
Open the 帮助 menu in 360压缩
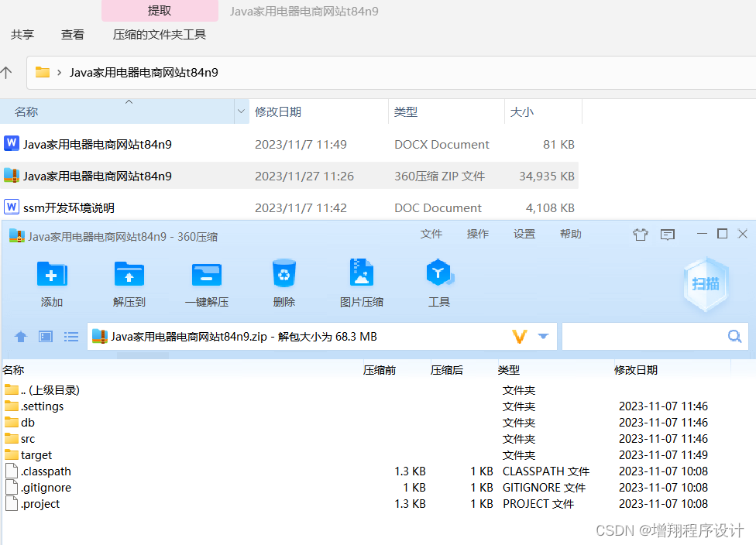pyautogui.click(x=571, y=235)
